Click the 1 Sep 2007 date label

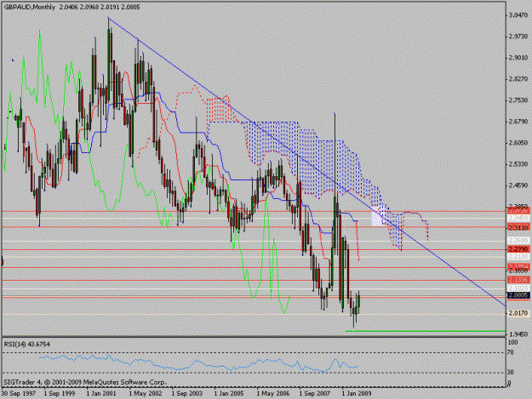[x=314, y=394]
